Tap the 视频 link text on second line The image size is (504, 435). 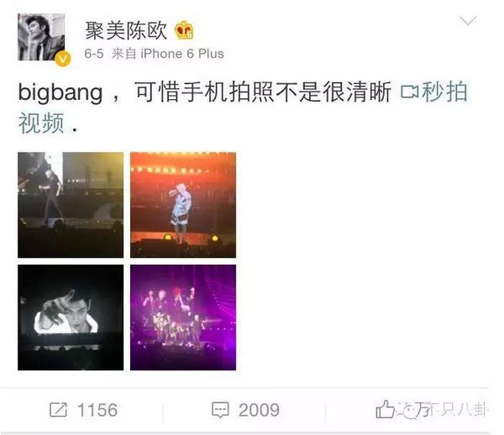tap(41, 123)
